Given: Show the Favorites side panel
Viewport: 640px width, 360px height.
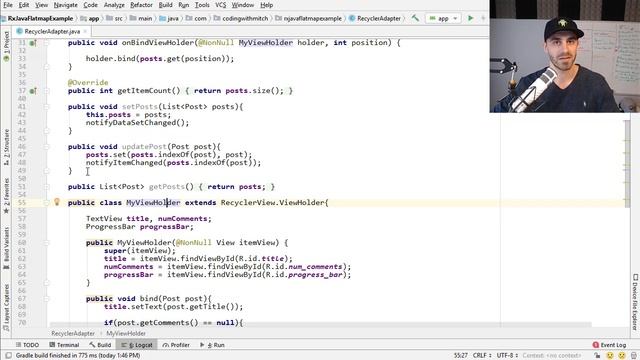Looking at the screenshot, I should (6, 196).
